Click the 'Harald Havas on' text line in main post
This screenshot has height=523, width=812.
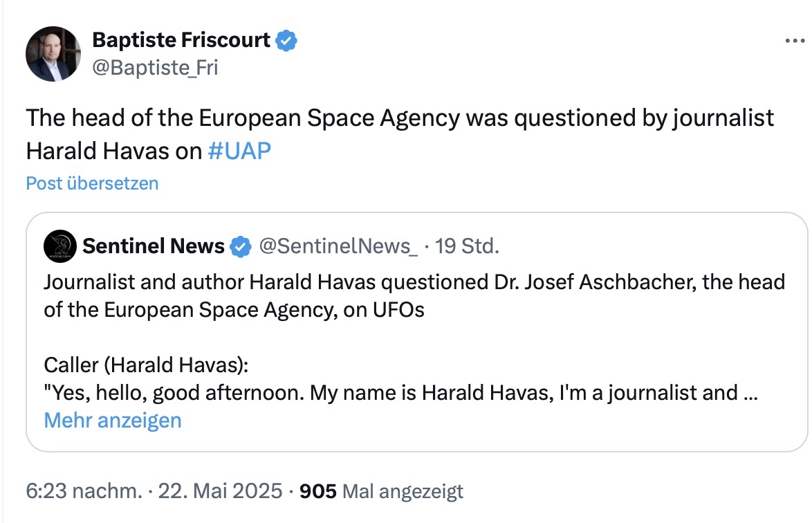click(114, 152)
